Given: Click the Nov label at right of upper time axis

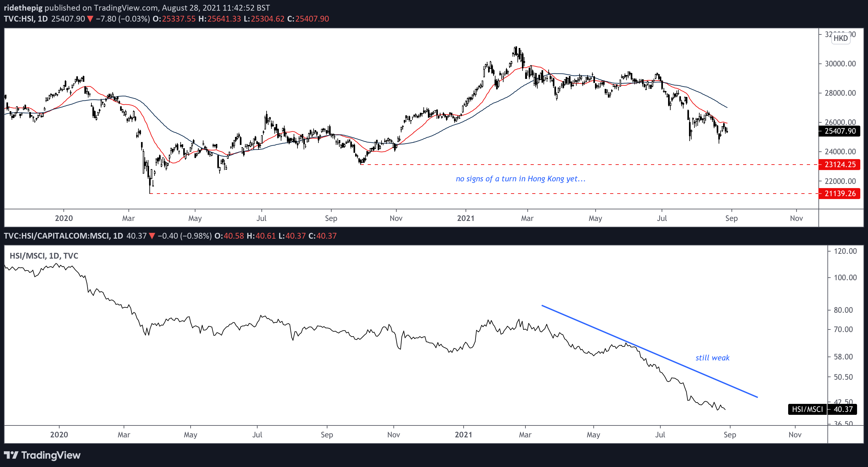Looking at the screenshot, I should (796, 218).
